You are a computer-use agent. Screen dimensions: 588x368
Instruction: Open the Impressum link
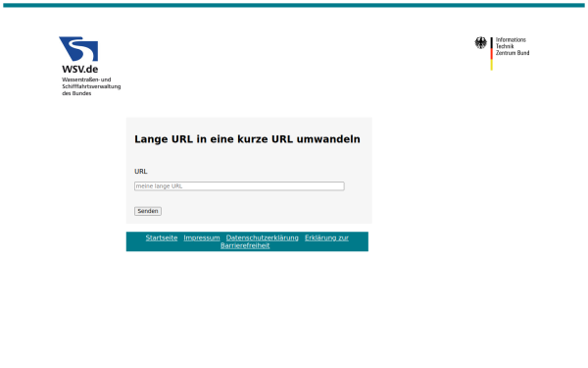click(202, 237)
